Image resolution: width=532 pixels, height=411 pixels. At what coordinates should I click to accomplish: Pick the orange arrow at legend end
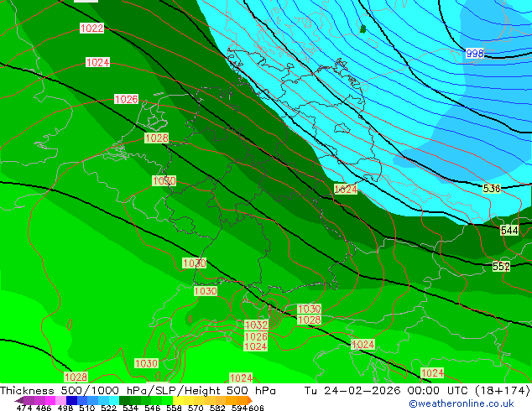pyautogui.click(x=250, y=400)
